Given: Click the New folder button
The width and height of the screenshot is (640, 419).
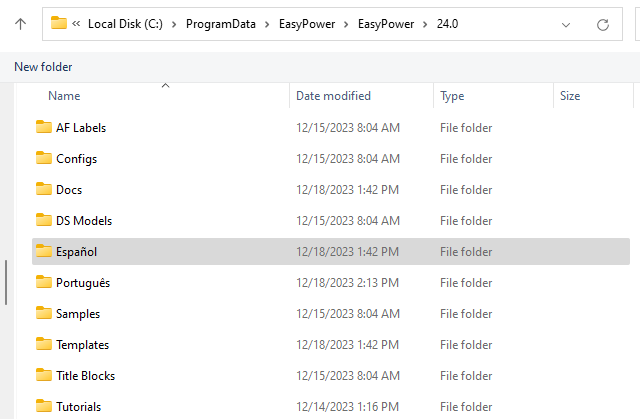Looking at the screenshot, I should (x=43, y=66).
